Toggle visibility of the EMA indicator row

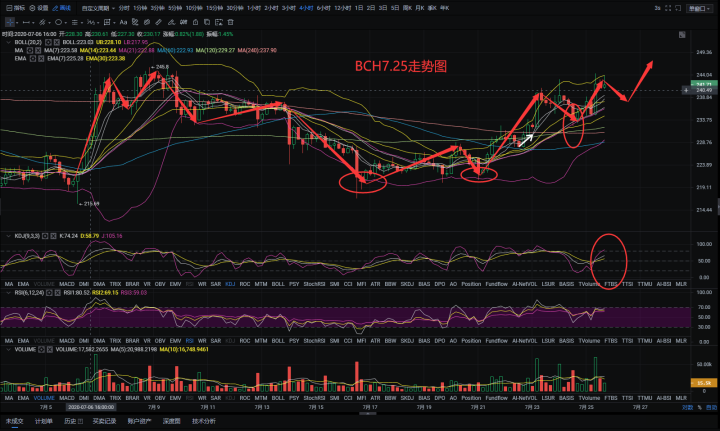coord(32,59)
